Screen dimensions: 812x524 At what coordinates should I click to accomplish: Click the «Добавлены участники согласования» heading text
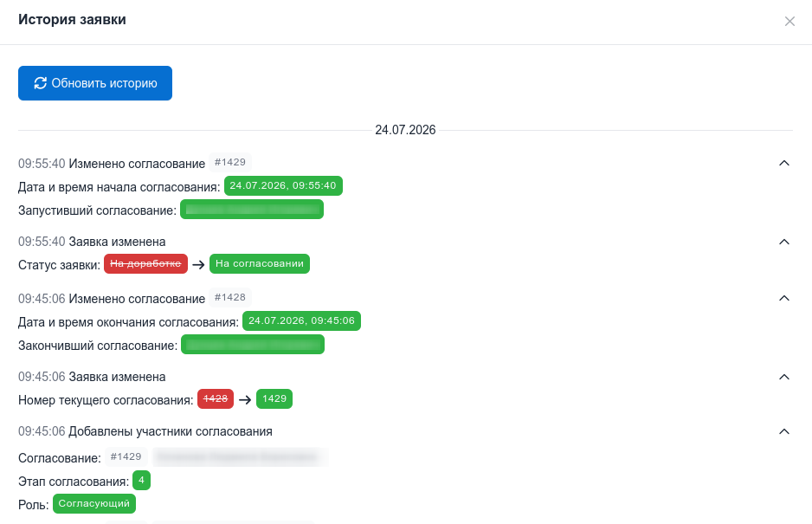pos(171,431)
